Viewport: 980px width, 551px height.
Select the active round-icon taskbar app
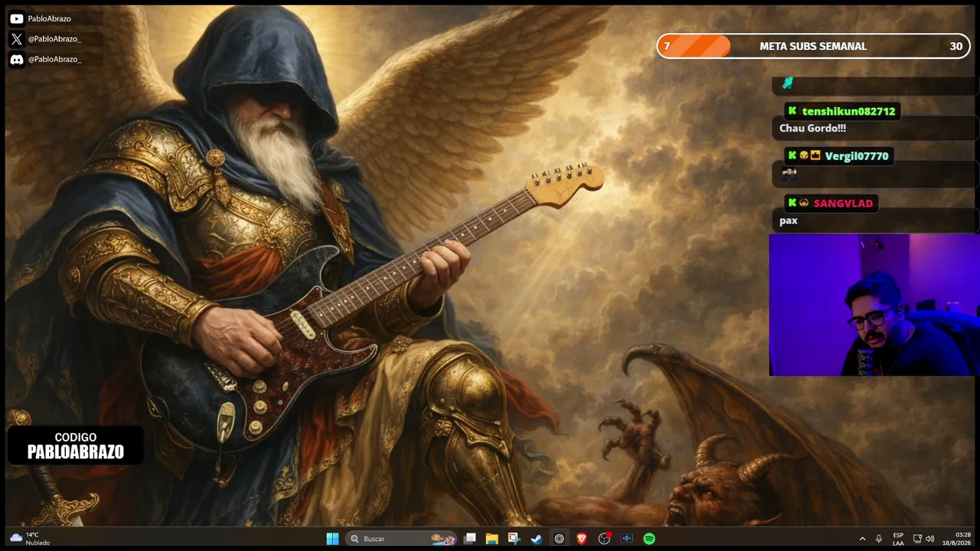pyautogui.click(x=560, y=539)
